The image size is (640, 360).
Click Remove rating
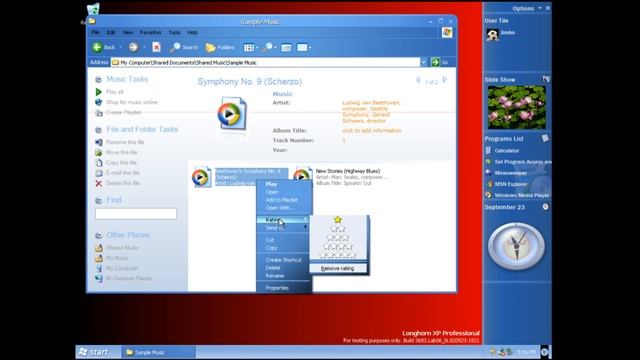[338, 268]
